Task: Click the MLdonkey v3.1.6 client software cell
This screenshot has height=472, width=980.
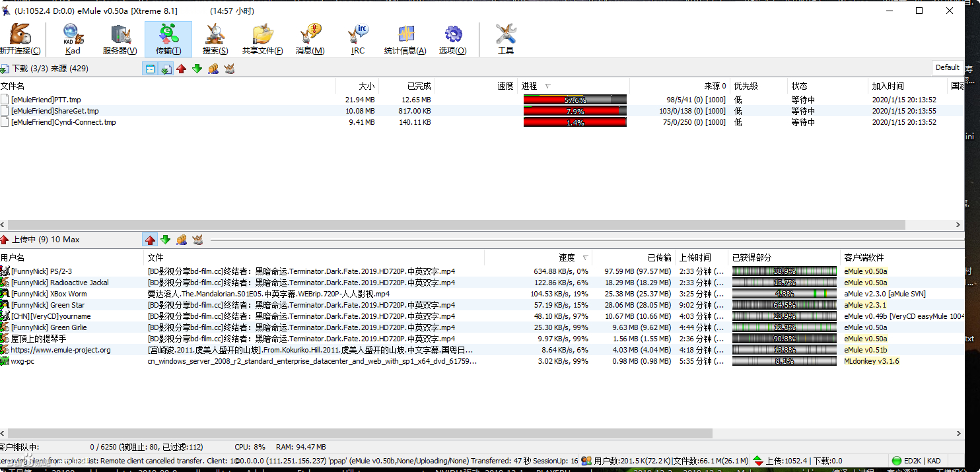Action: [872, 361]
